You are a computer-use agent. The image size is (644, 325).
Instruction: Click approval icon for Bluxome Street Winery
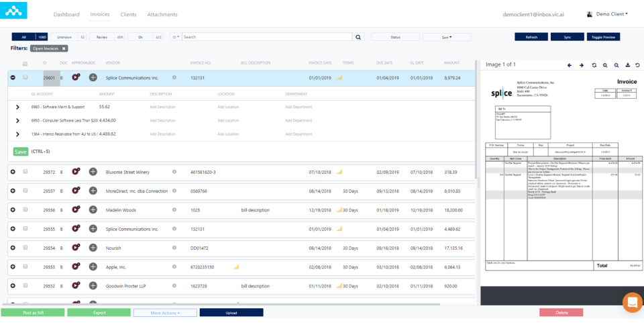(x=76, y=172)
